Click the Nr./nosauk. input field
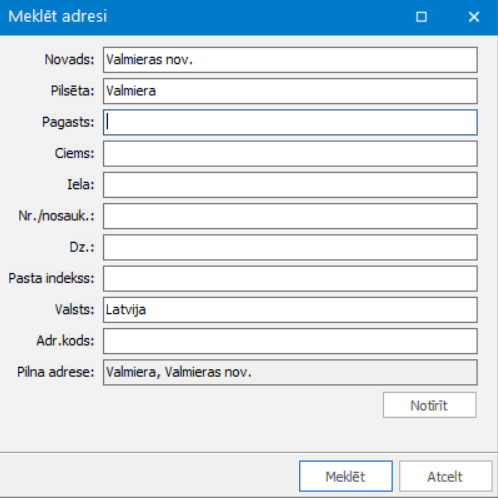The image size is (498, 498). pyautogui.click(x=290, y=216)
